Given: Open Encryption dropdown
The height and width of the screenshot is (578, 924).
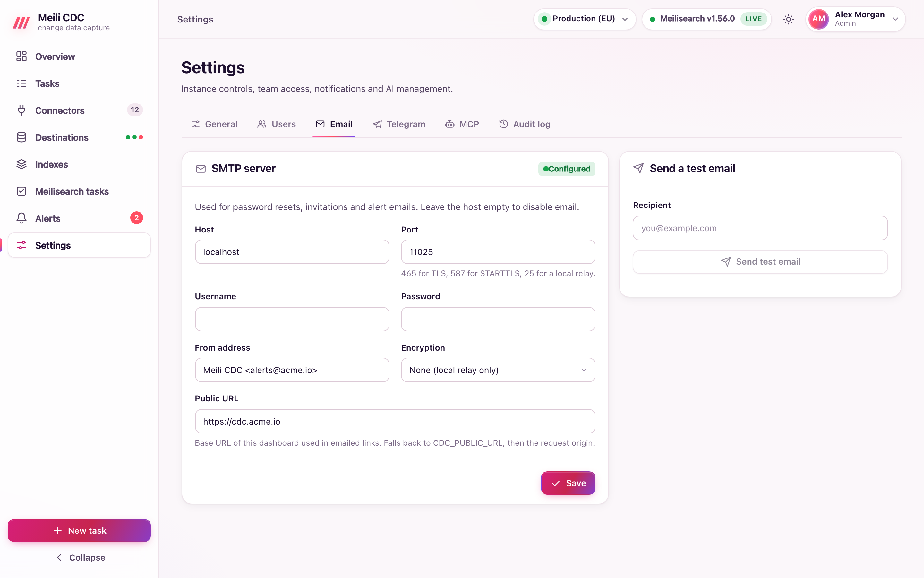Looking at the screenshot, I should 498,370.
